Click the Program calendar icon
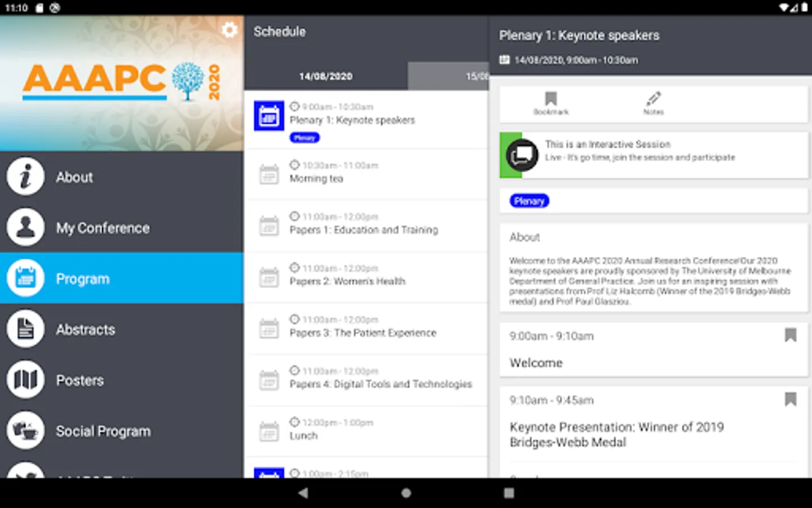Viewport: 812px width, 508px height. (25, 278)
